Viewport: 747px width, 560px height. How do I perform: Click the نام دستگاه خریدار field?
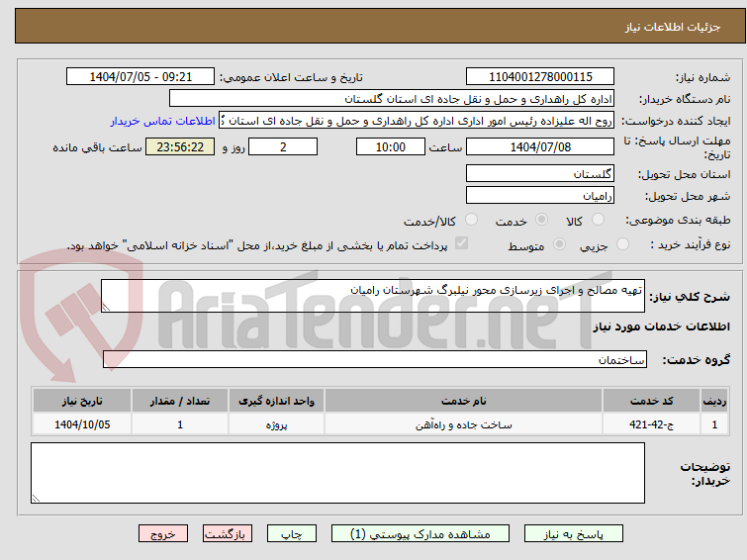click(392, 99)
